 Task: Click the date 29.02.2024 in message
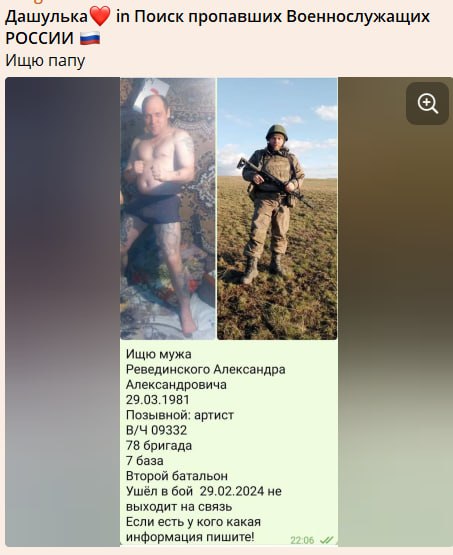click(232, 491)
